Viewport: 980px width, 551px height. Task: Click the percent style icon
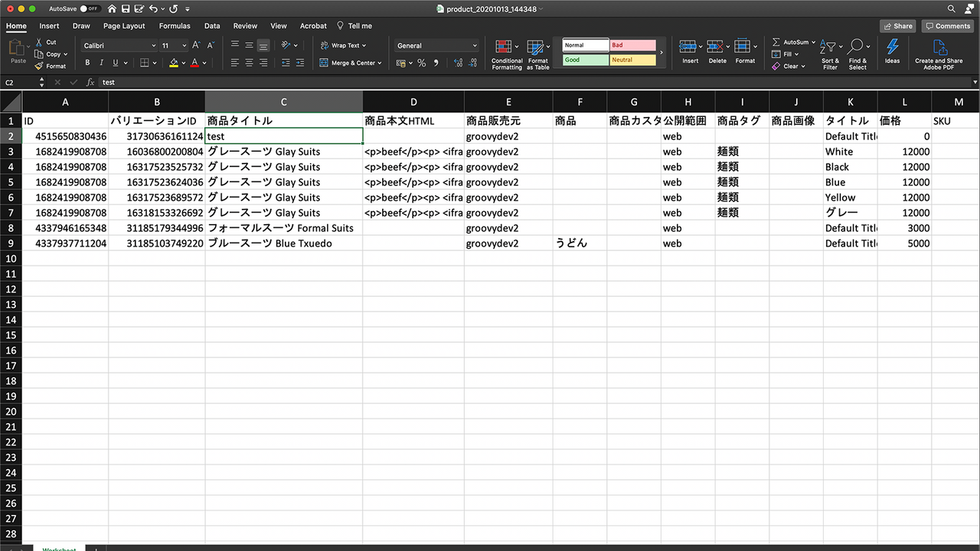pyautogui.click(x=421, y=63)
